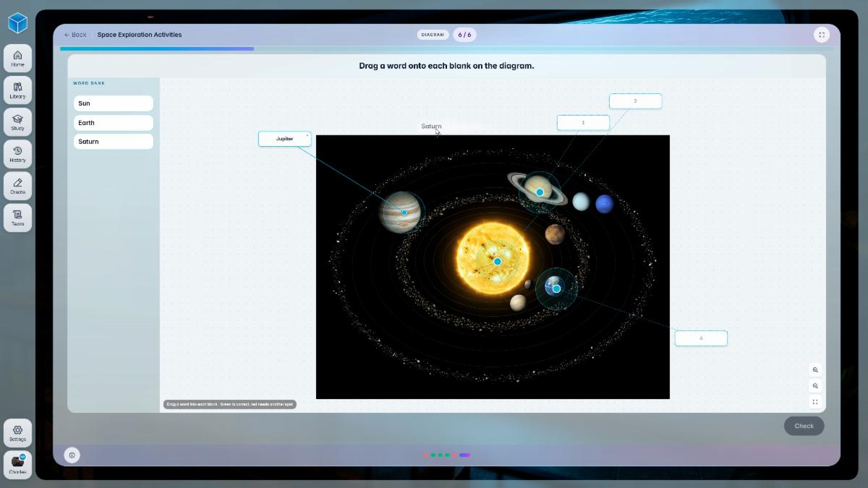868x488 pixels.
Task: Click the hotspot dot on Earth
Action: [556, 288]
